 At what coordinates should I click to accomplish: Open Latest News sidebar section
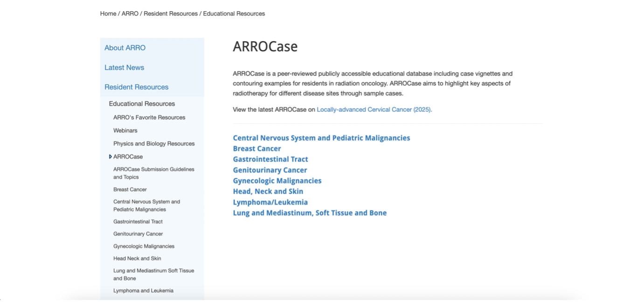pos(124,68)
